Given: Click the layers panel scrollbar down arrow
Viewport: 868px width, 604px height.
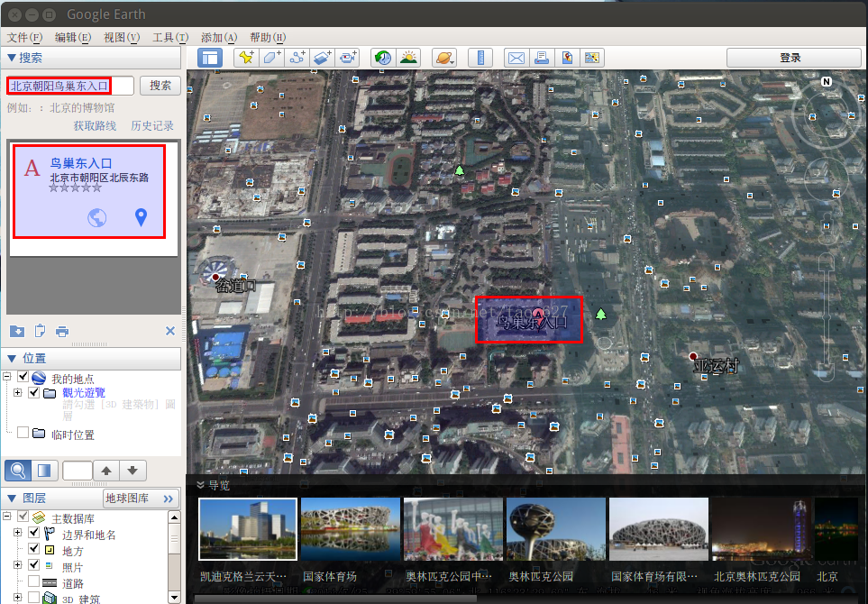Looking at the screenshot, I should (174, 598).
